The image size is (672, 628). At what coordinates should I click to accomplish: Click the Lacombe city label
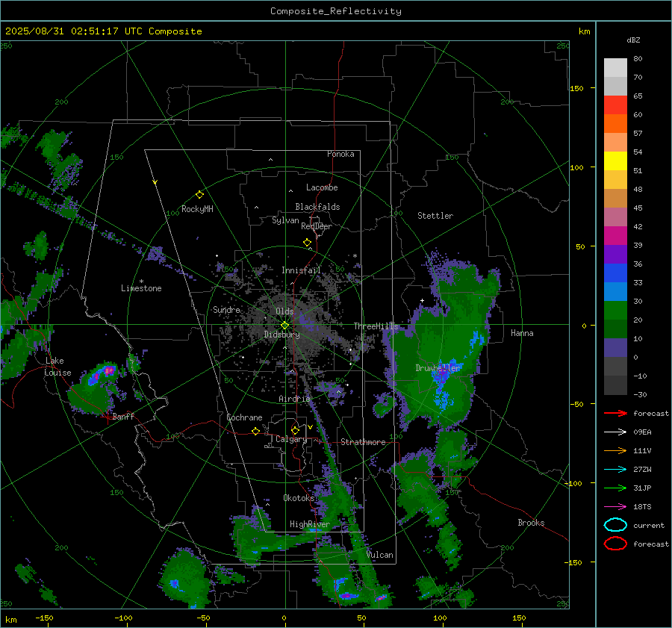pyautogui.click(x=322, y=187)
